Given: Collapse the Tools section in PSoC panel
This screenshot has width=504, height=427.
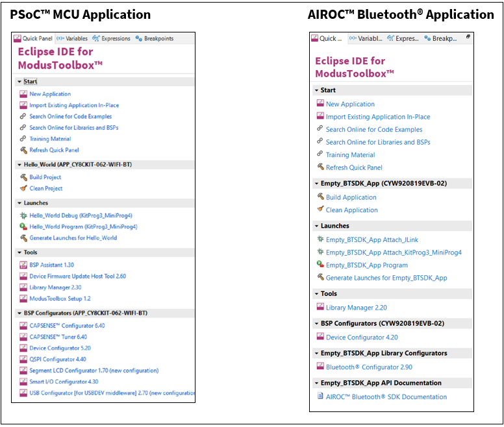Looking at the screenshot, I should tap(19, 252).
